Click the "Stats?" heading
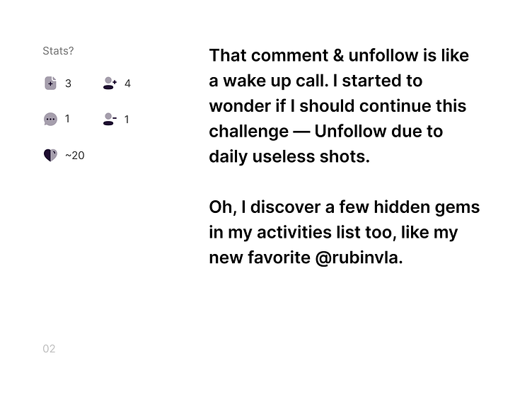532x399 pixels. click(x=58, y=51)
